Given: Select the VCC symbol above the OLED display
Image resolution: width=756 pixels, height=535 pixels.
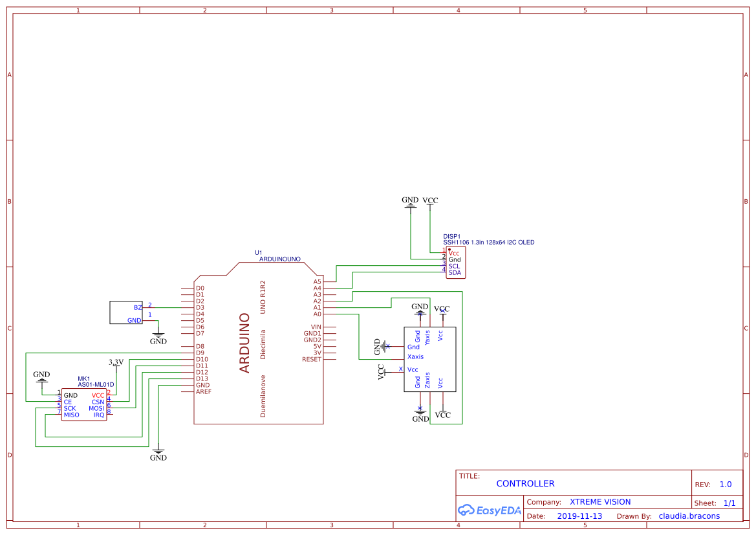Looking at the screenshot, I should [430, 201].
